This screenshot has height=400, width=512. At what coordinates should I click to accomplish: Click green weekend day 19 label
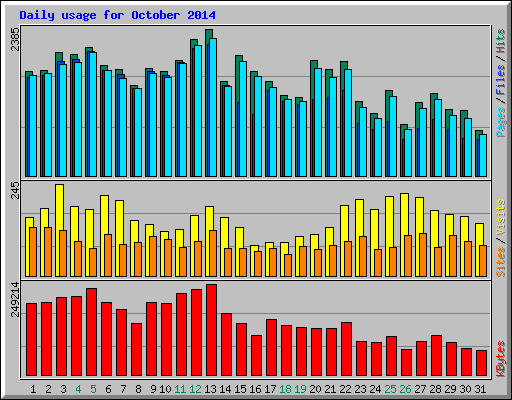click(x=300, y=389)
